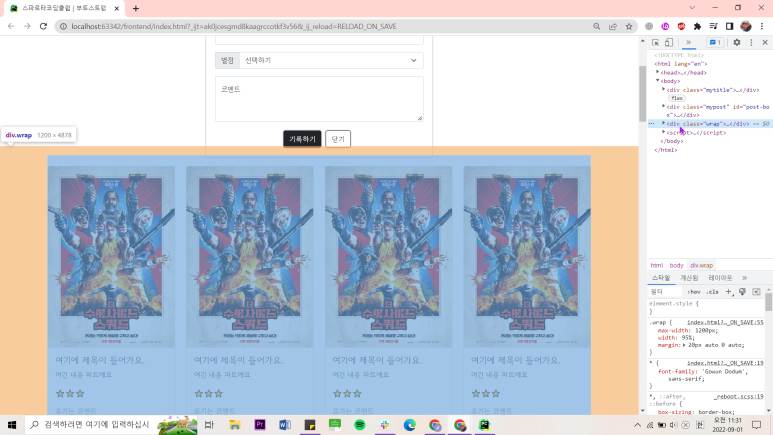The image size is (773, 435).
Task: Open a new browser tab
Action: pos(136,8)
